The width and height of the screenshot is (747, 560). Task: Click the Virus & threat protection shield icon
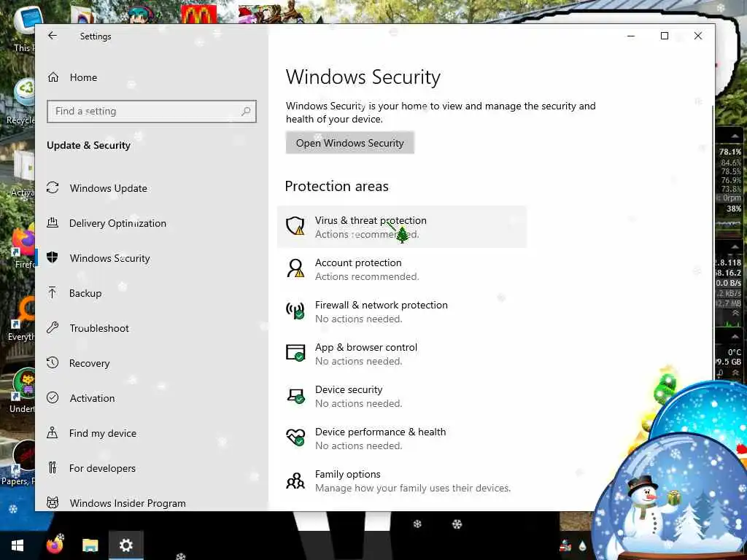point(295,226)
